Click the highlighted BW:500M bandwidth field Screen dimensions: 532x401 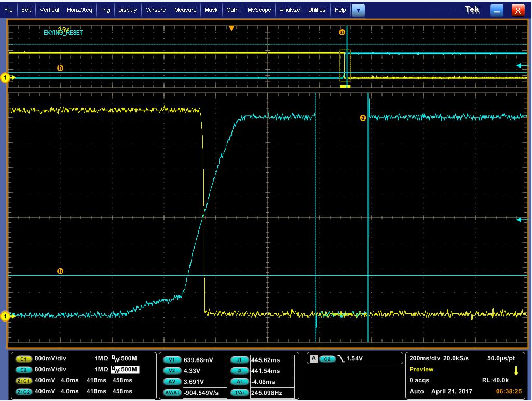125,370
